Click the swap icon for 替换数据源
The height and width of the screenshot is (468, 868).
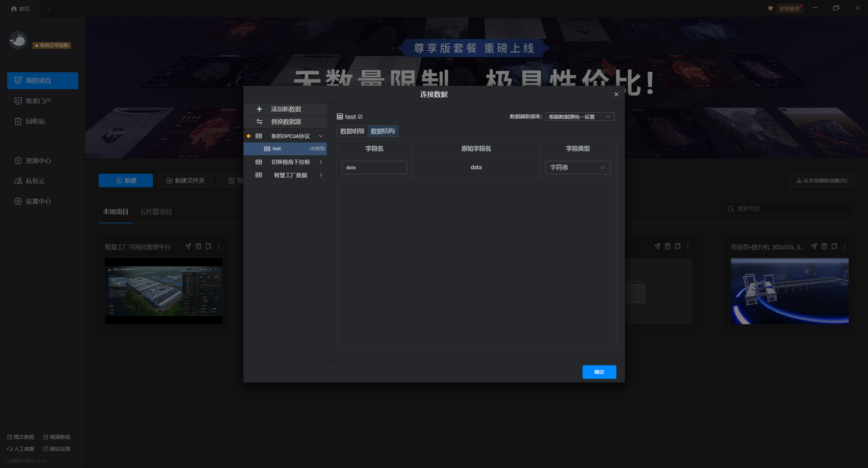pos(259,122)
